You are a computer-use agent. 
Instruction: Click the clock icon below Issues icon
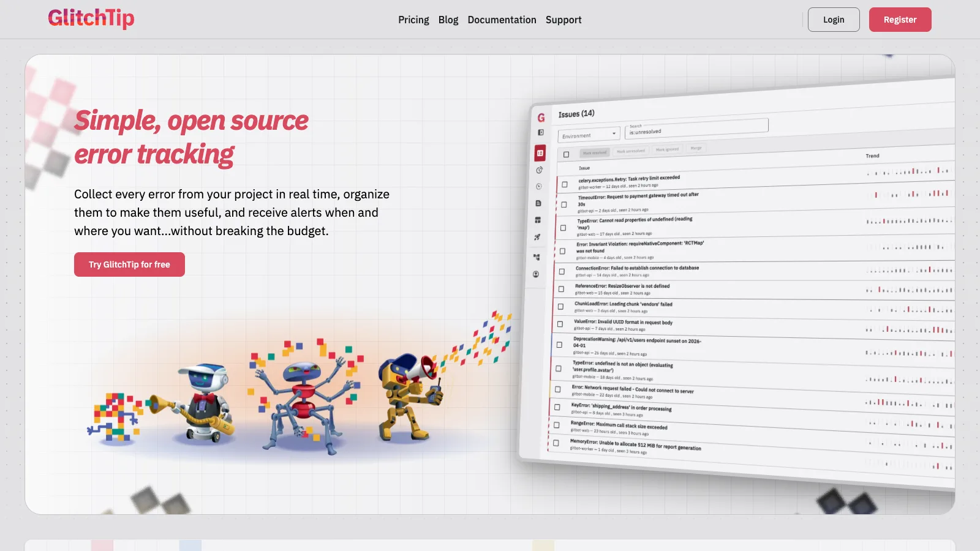click(x=540, y=170)
